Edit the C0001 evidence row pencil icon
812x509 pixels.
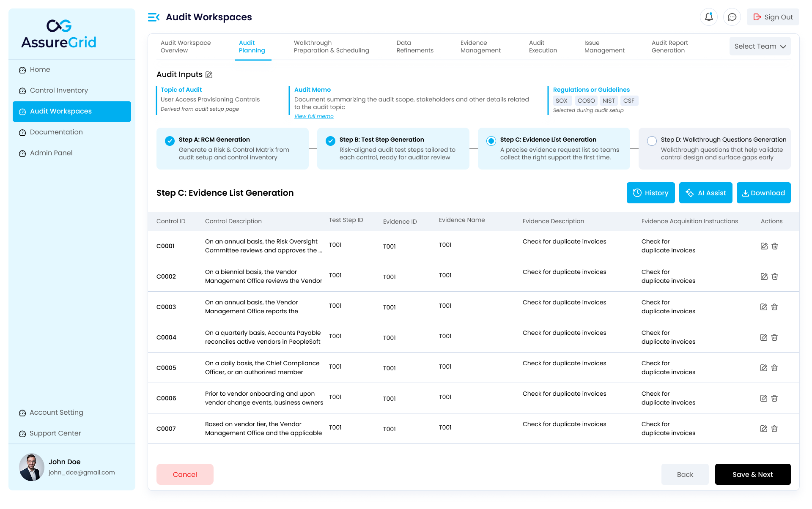pos(764,246)
